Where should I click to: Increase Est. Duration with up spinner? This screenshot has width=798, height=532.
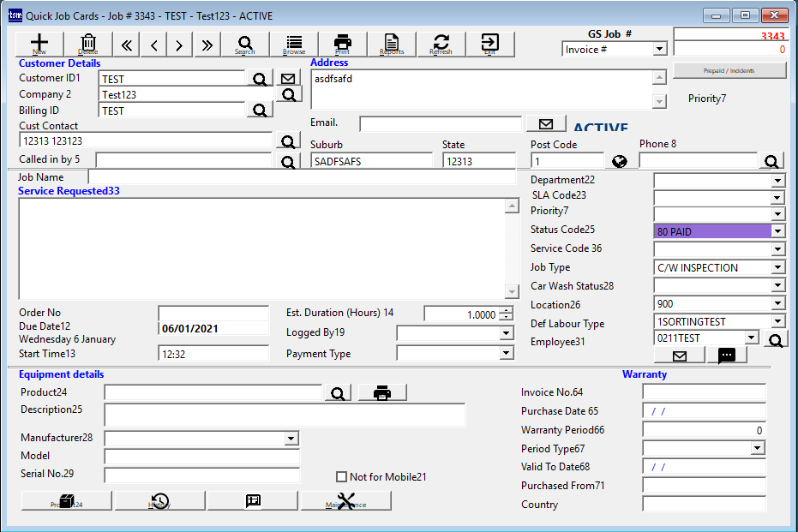click(506, 311)
